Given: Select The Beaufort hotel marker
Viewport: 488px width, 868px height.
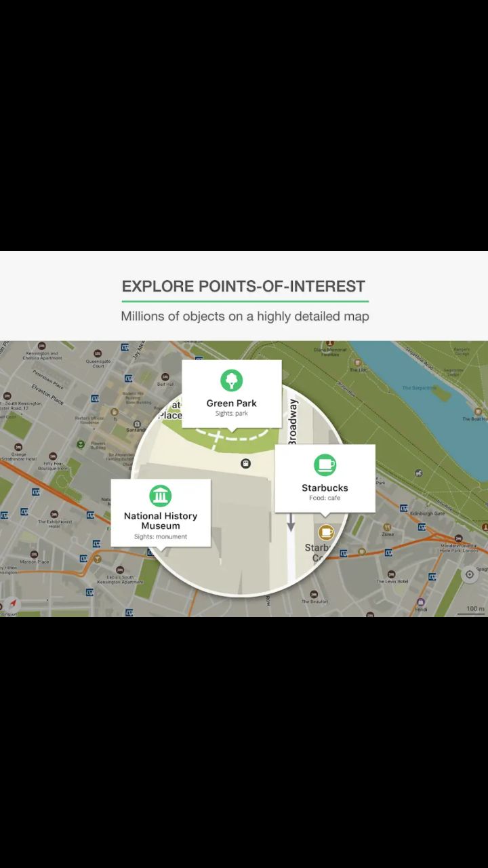Looking at the screenshot, I should pos(314,594).
